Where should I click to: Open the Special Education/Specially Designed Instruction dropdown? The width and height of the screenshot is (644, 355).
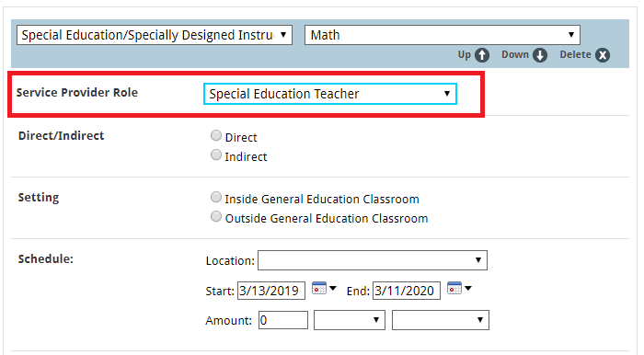(155, 35)
